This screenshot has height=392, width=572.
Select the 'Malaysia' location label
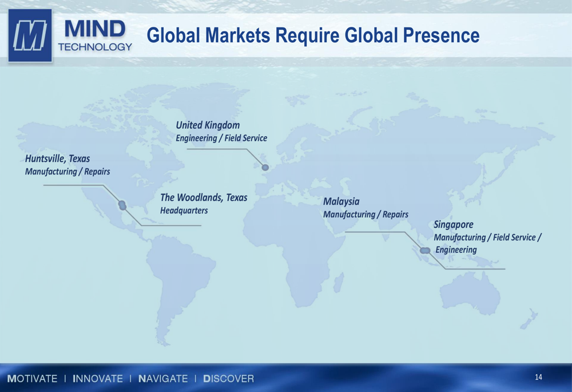[341, 201]
